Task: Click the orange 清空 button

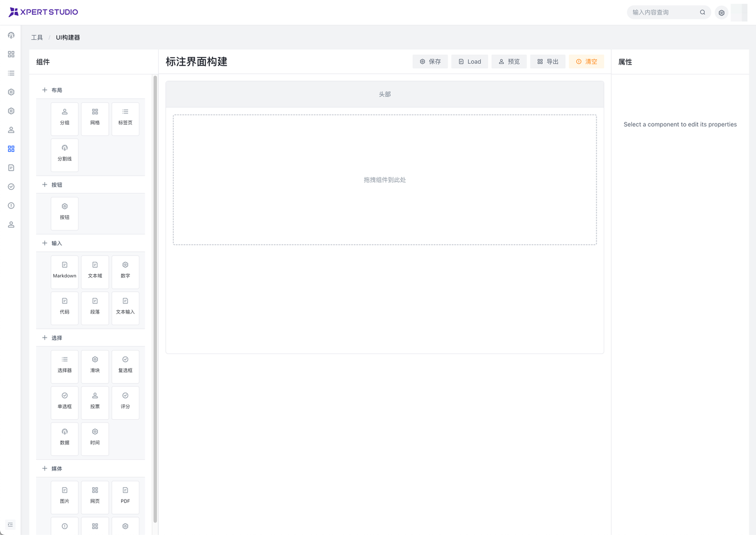Action: click(x=586, y=61)
